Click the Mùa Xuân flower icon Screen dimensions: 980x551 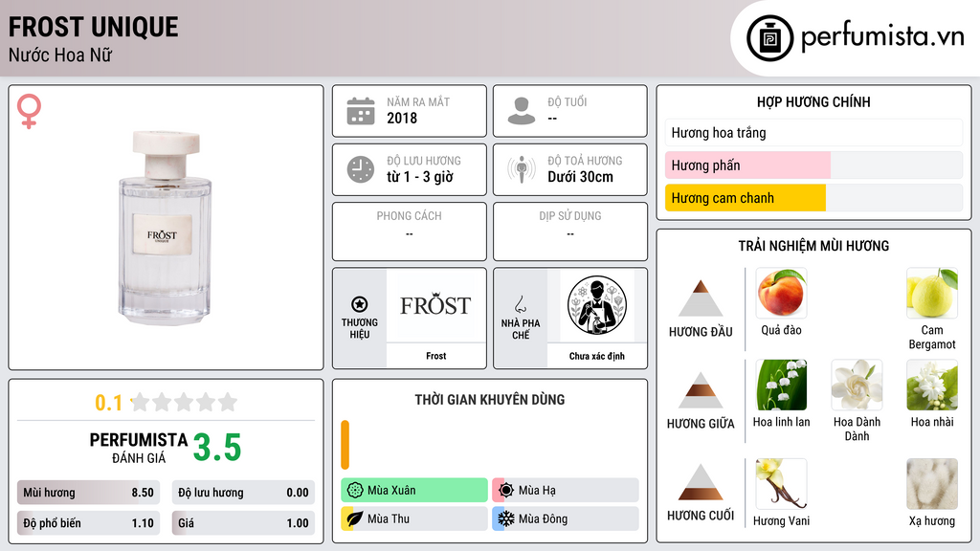point(355,491)
